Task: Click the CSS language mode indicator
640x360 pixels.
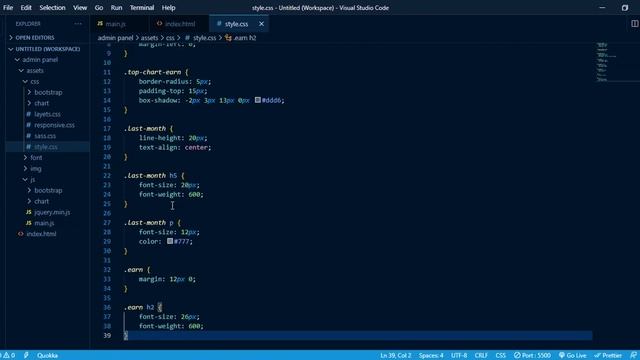Action: click(x=500, y=355)
